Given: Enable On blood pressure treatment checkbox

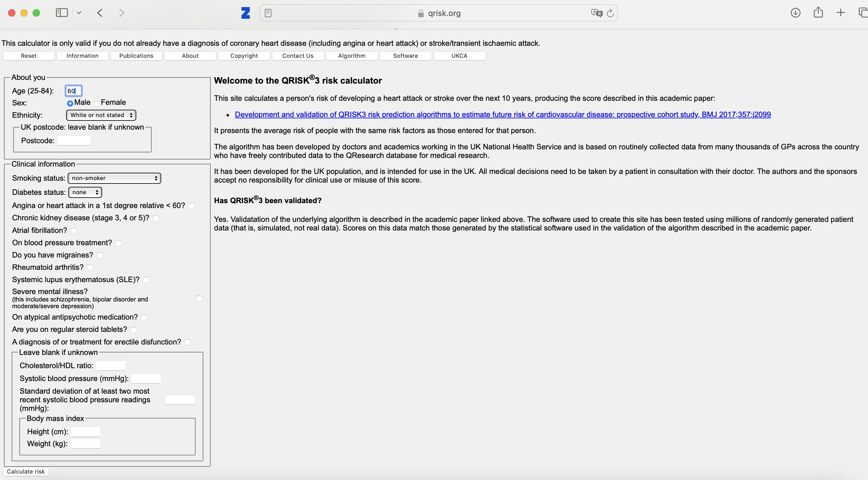Looking at the screenshot, I should (x=118, y=243).
